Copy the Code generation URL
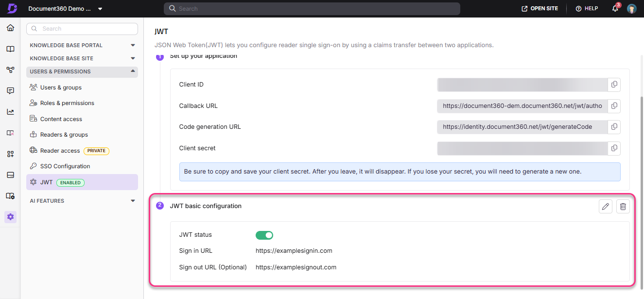The height and width of the screenshot is (299, 644). point(614,127)
